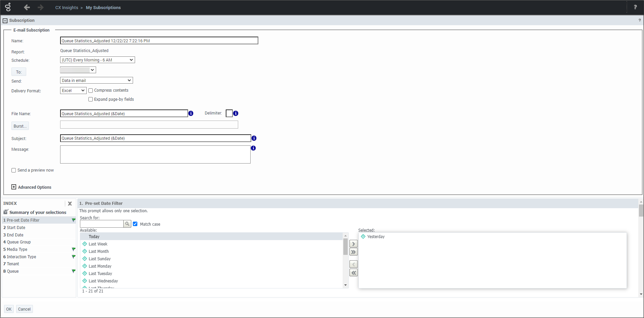Toggle Send a preview now checkbox

(14, 170)
